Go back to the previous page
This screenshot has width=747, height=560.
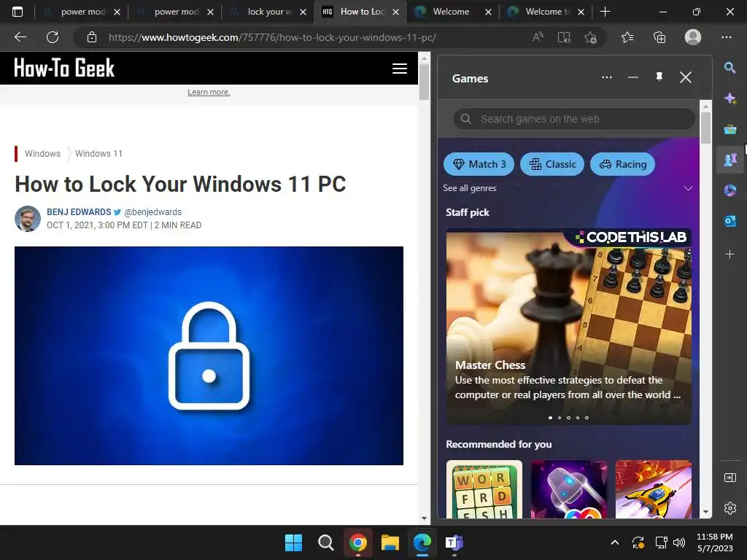pyautogui.click(x=20, y=37)
